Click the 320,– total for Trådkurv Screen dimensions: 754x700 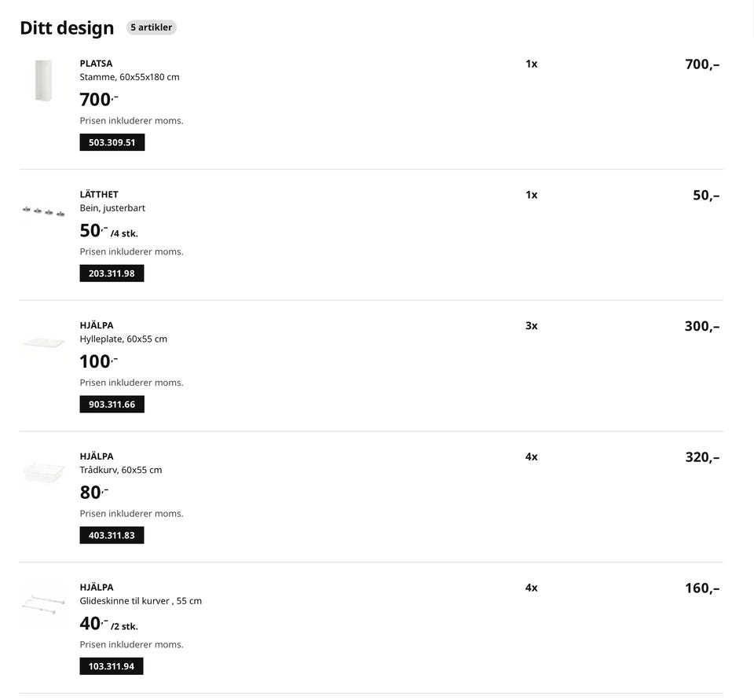pos(702,457)
